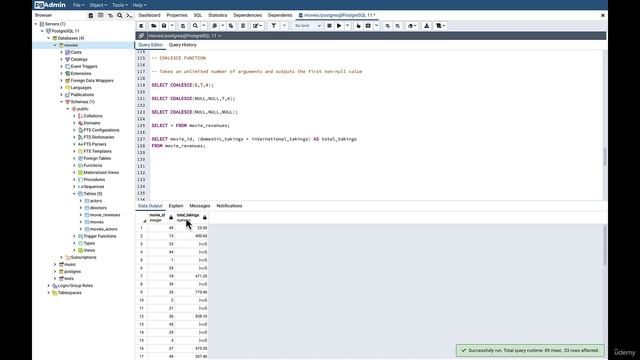Open the Find options dropdown arrow
Viewport: 640px width, 360px height.
[204, 26]
